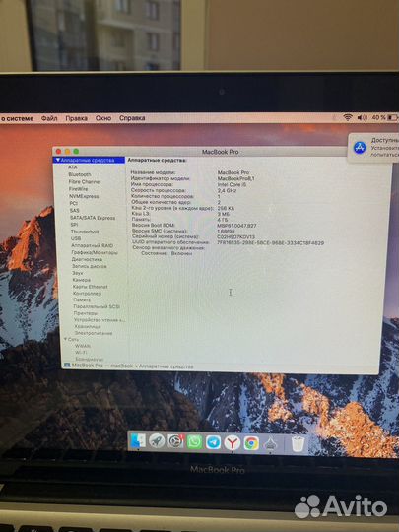Select ATA in the sidebar

[73, 167]
